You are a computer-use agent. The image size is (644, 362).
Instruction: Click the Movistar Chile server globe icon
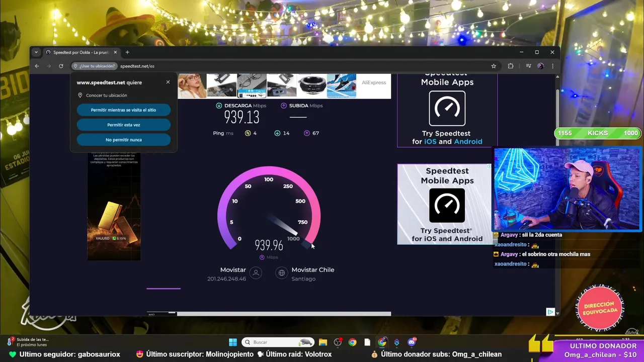coord(282,273)
